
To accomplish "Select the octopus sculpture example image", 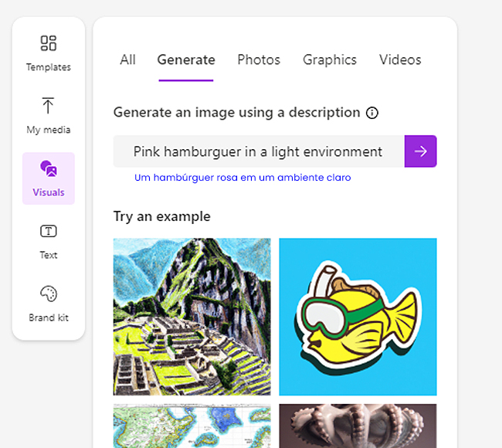I will pyautogui.click(x=358, y=426).
